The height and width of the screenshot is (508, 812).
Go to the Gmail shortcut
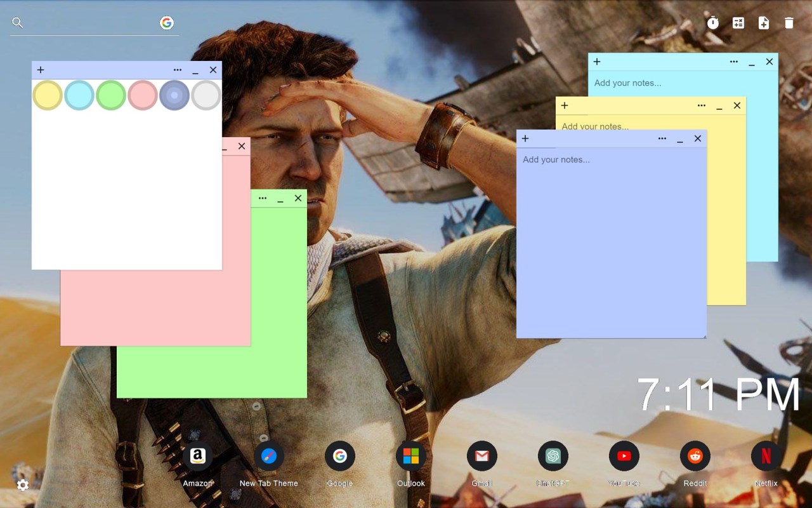point(482,456)
